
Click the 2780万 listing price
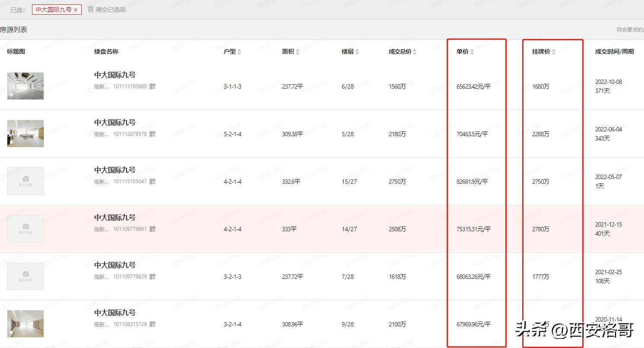pos(541,229)
